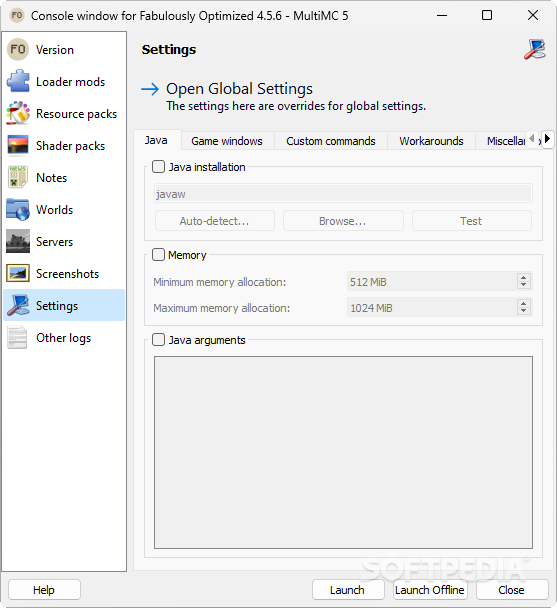This screenshot has width=557, height=608.
Task: Increase minimum memory allocation with up arrow
Action: click(x=524, y=278)
